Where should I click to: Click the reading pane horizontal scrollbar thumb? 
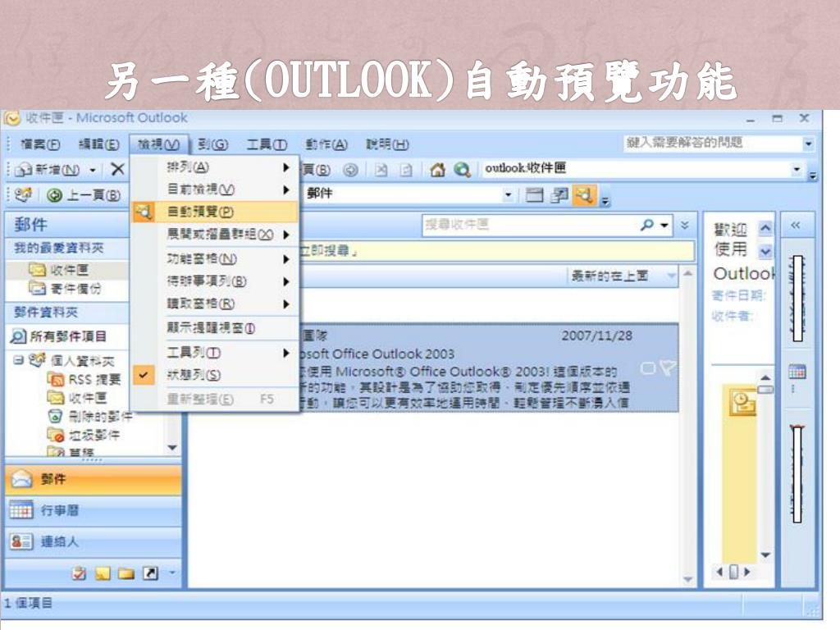click(733, 572)
